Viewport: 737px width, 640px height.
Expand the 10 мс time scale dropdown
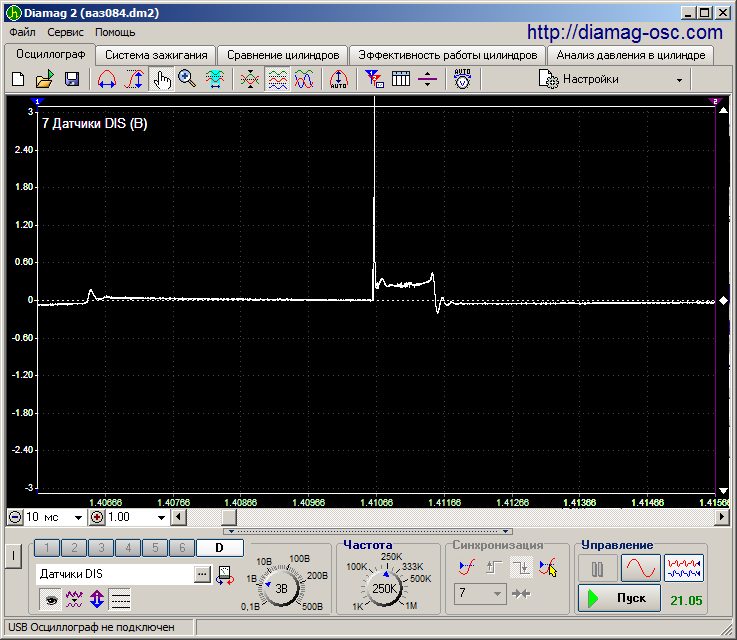pyautogui.click(x=78, y=518)
